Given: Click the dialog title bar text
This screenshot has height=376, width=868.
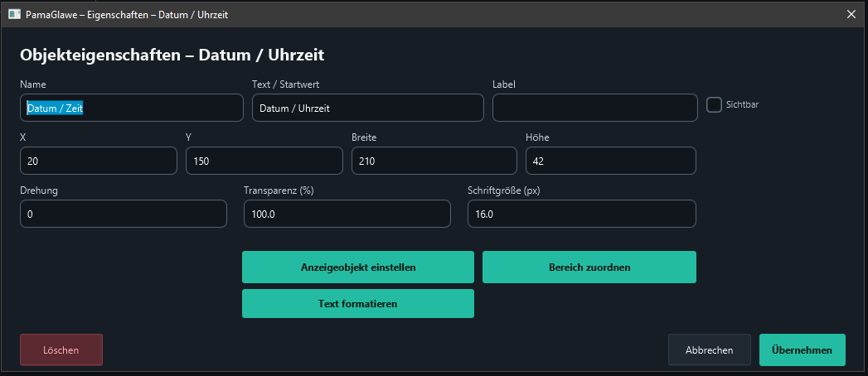Looking at the screenshot, I should pyautogui.click(x=127, y=15).
